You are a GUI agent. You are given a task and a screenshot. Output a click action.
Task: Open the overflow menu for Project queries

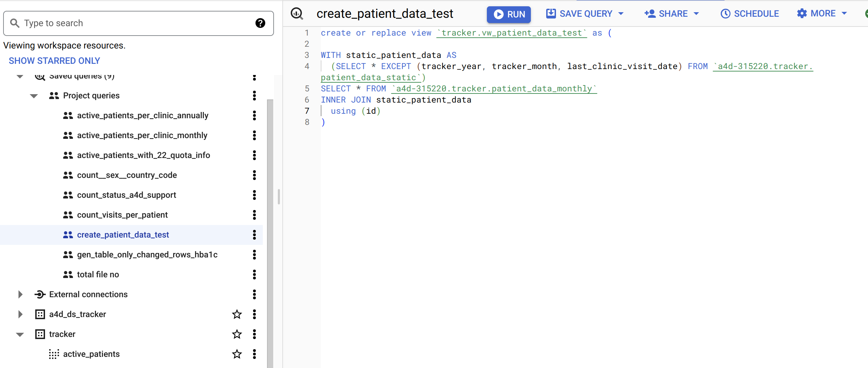[254, 96]
